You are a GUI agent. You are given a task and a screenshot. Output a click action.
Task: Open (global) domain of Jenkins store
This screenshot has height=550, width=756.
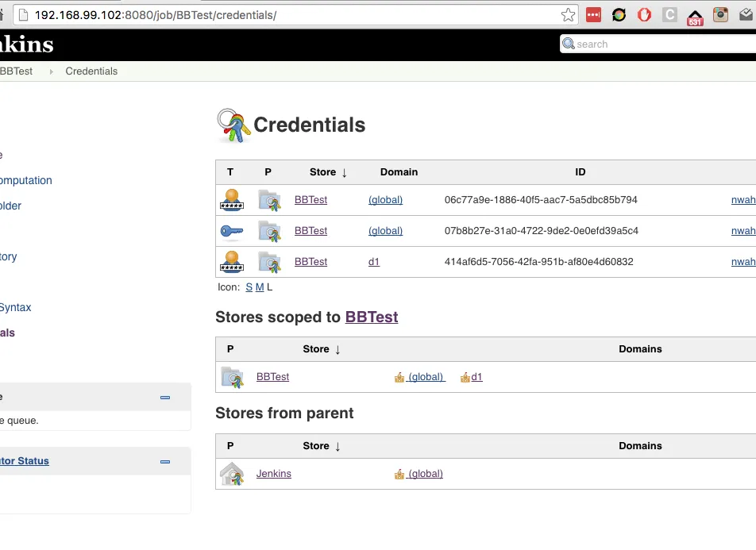pyautogui.click(x=426, y=474)
